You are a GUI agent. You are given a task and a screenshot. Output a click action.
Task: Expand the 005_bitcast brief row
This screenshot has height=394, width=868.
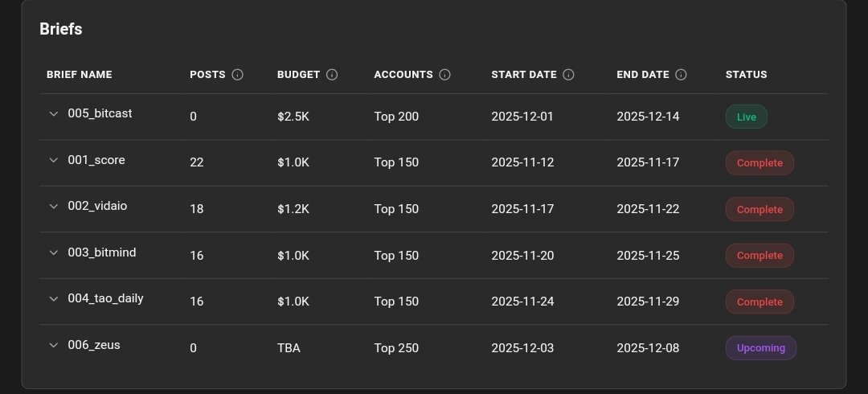54,114
